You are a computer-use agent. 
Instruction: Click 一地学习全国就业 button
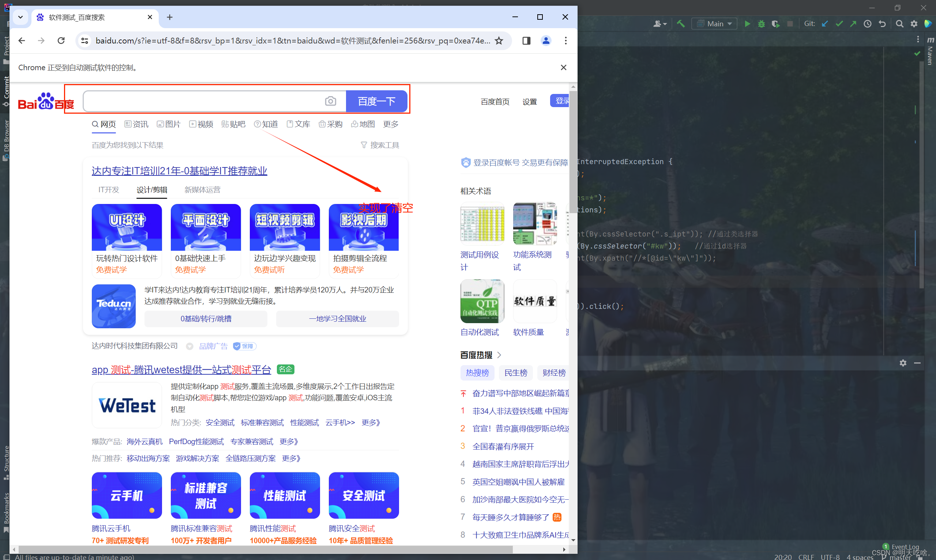coord(337,318)
